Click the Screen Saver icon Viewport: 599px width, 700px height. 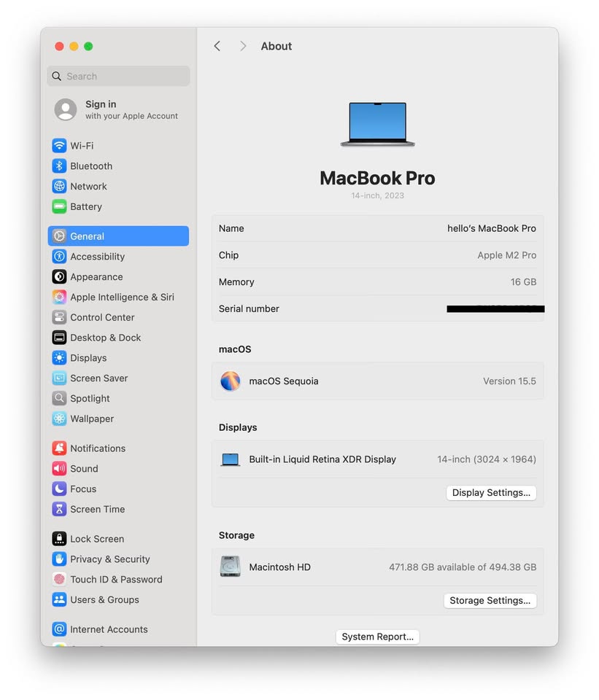(x=59, y=378)
